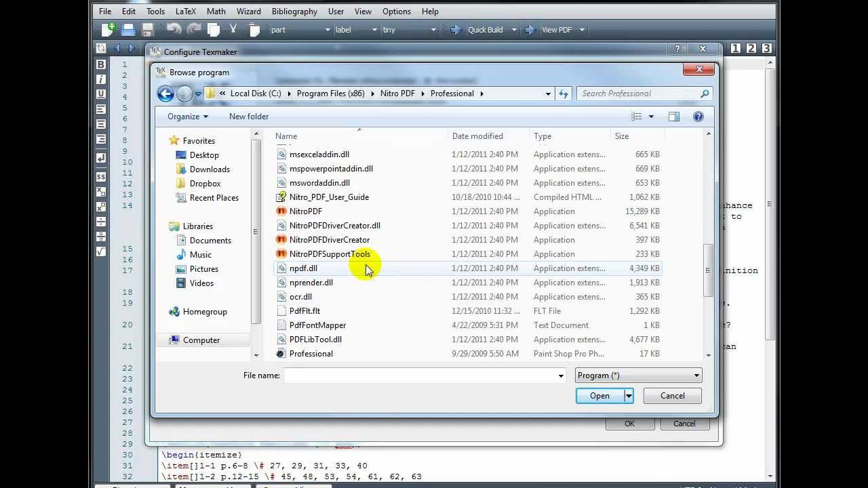Screen dimensions: 868x488
Task: Click the next document arrow in Texmaker
Action: pos(132,48)
